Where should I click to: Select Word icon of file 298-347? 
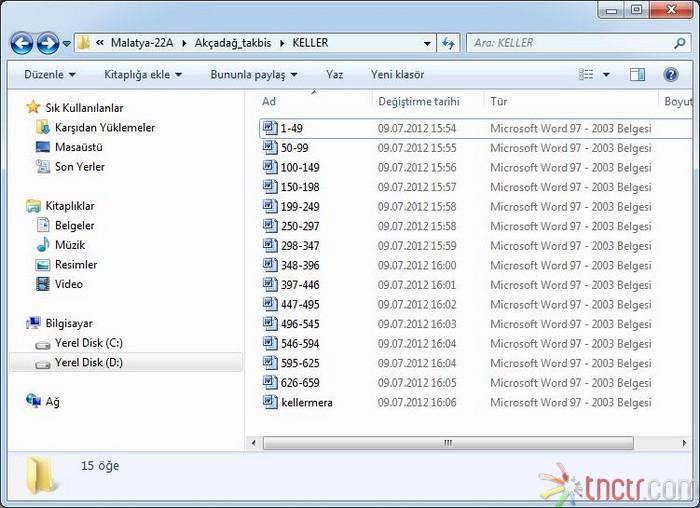point(270,246)
